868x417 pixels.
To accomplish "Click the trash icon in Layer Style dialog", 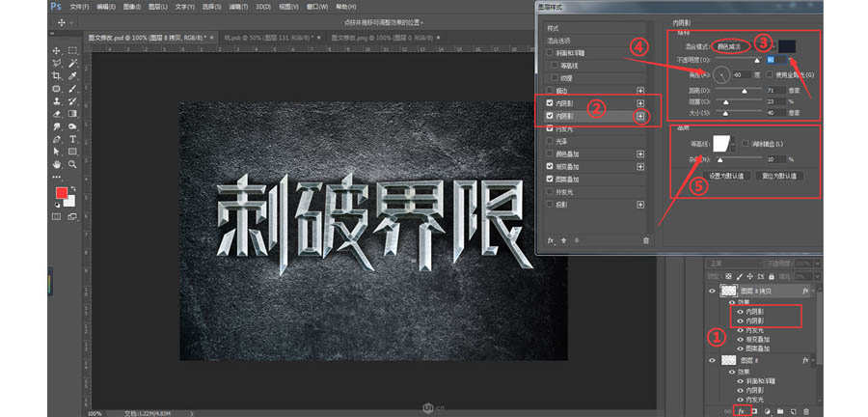I will coord(645,239).
